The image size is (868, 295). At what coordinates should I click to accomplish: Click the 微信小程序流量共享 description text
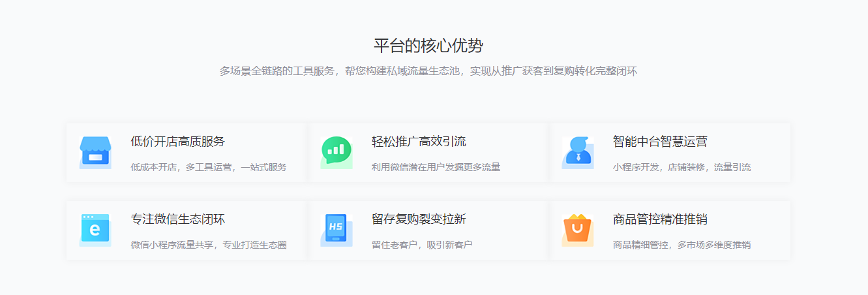(x=208, y=245)
